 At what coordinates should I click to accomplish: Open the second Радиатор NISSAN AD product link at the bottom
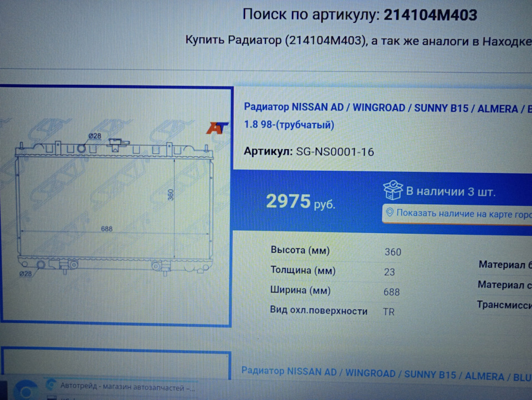(386, 374)
